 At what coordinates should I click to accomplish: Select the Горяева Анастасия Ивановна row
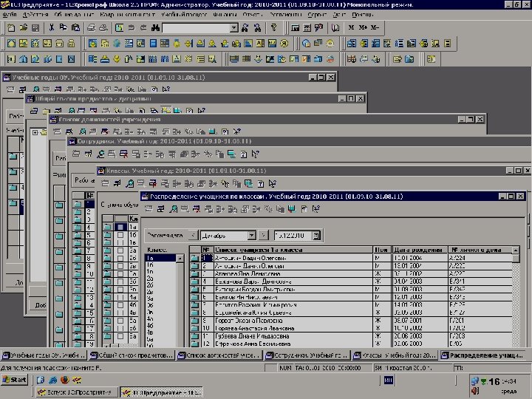351,328
